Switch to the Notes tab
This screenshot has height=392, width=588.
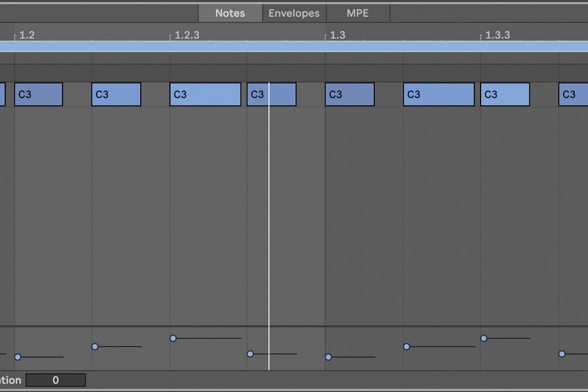[230, 13]
